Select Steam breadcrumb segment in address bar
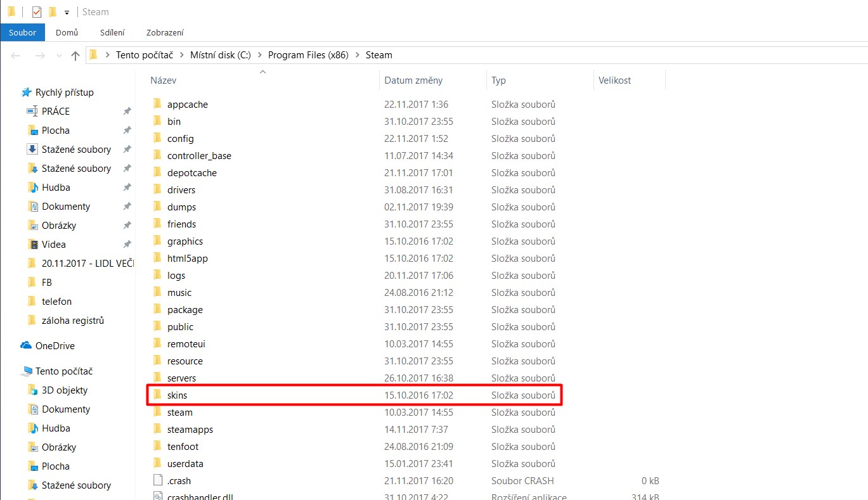 (x=379, y=55)
